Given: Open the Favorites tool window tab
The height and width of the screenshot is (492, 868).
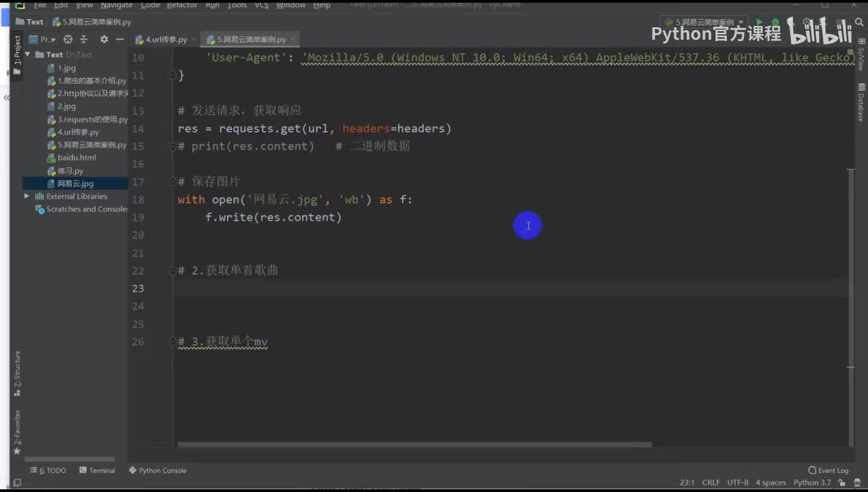Looking at the screenshot, I should coord(18,432).
